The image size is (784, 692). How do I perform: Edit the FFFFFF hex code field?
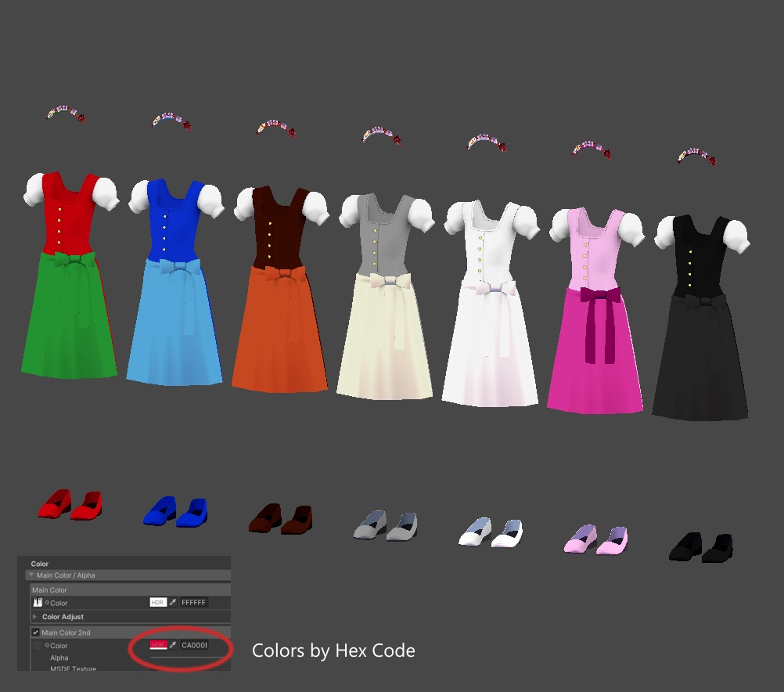(193, 603)
